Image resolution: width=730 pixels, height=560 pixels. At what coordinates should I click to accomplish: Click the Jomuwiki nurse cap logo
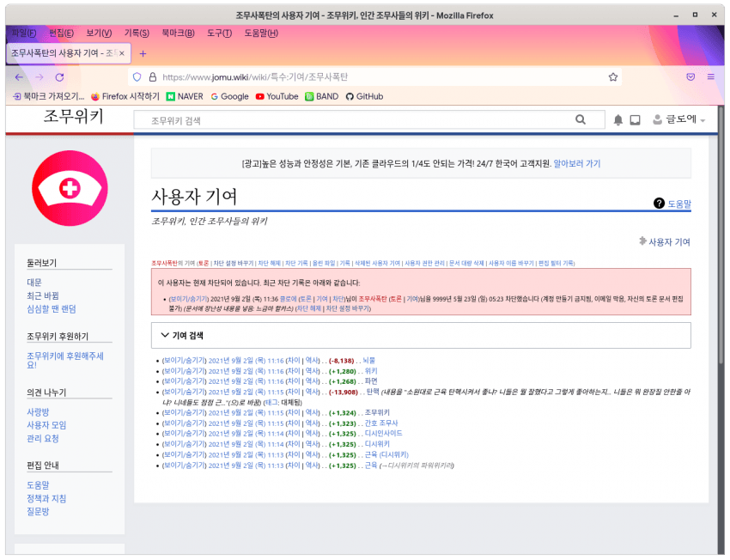click(70, 188)
